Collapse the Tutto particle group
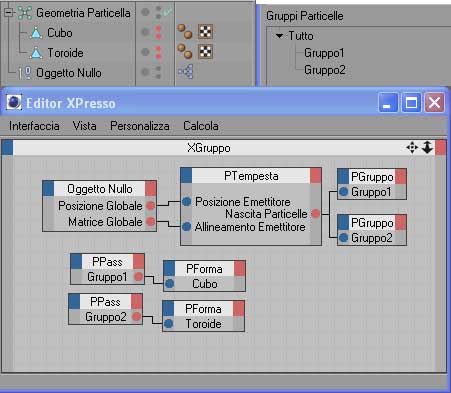This screenshot has width=451, height=393. pos(280,36)
